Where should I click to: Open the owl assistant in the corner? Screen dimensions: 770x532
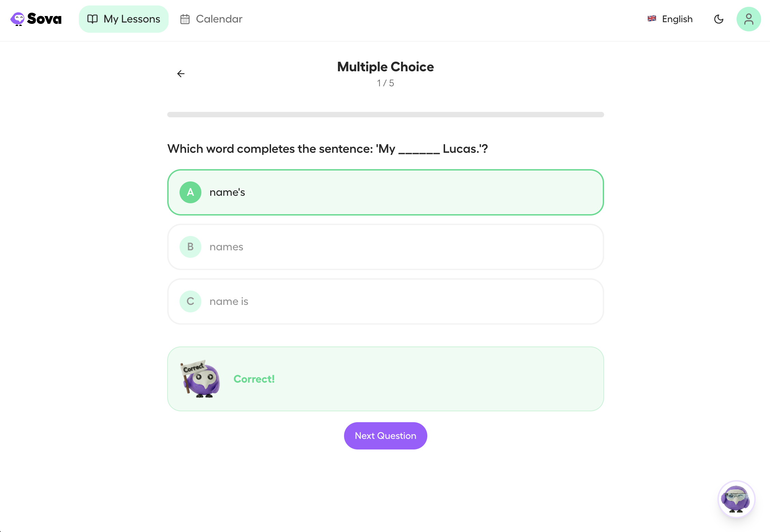(x=736, y=499)
